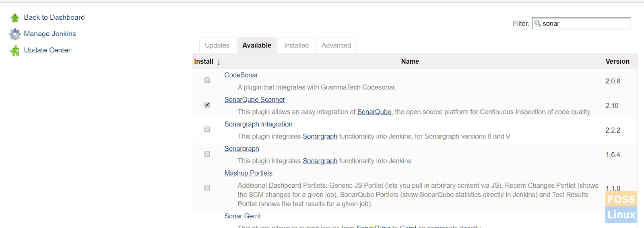Check the Sonargraph Integration checkbox
This screenshot has height=228, width=644.
207,129
